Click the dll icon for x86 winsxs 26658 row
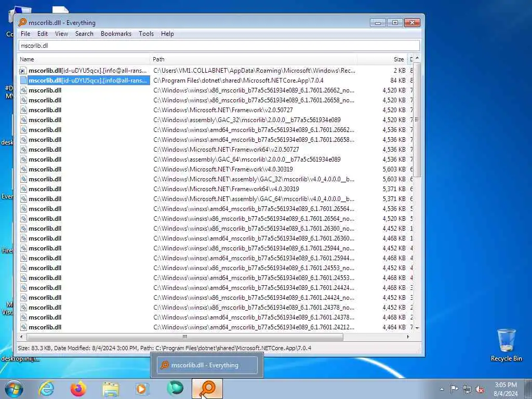Image resolution: width=532 pixels, height=399 pixels. 23,100
